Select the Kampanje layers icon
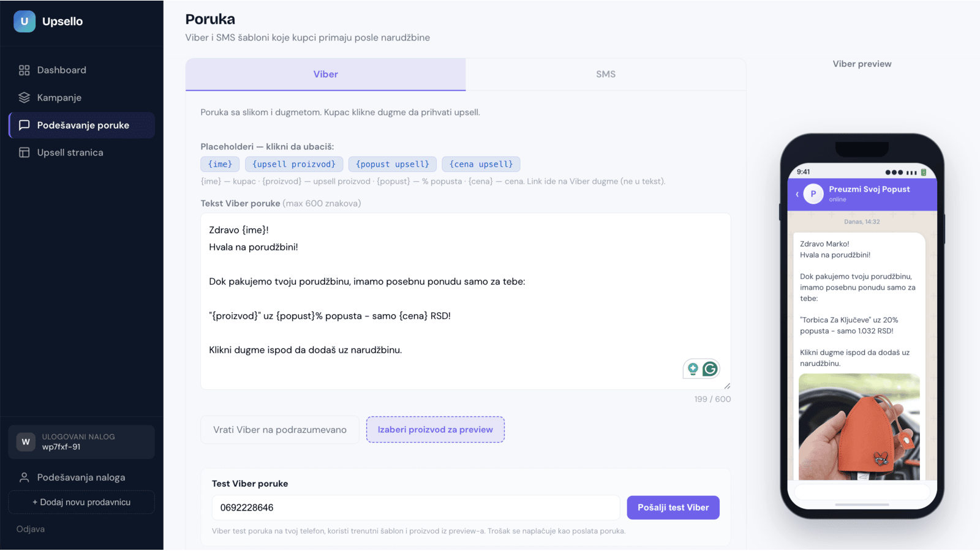Screen dimensions: 980x551 pyautogui.click(x=24, y=98)
